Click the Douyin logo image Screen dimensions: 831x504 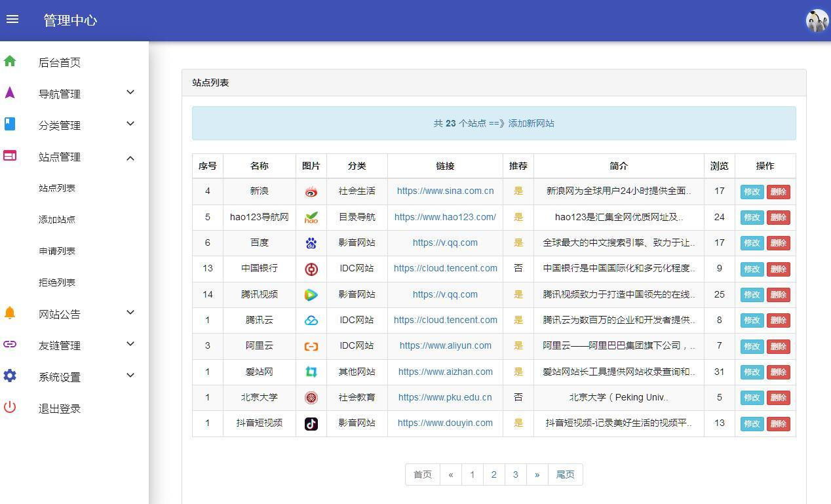click(x=311, y=423)
